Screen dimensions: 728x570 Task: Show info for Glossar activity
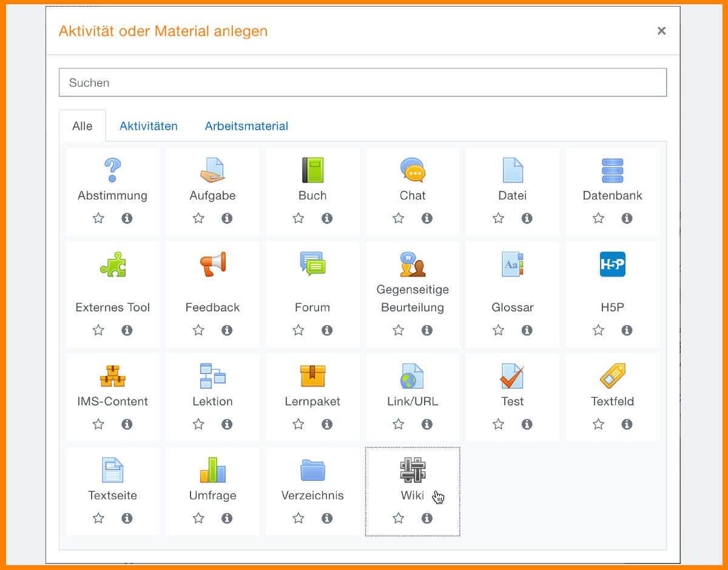click(x=527, y=330)
